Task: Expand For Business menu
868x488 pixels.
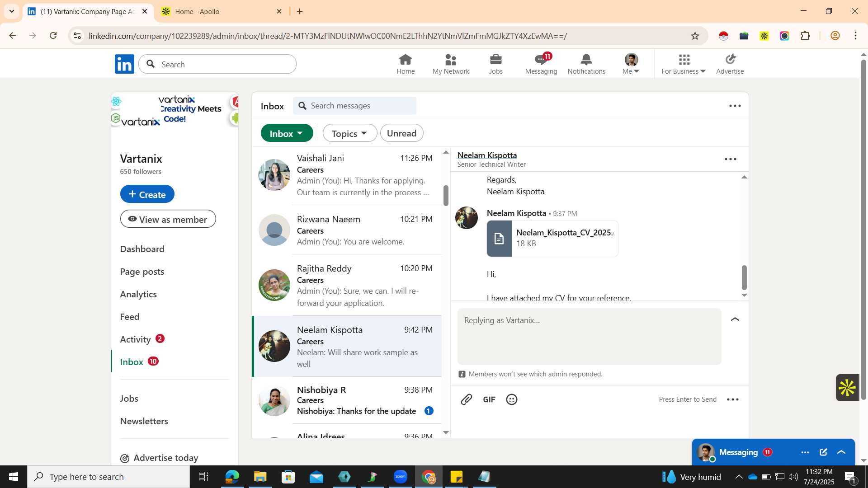Action: (684, 64)
